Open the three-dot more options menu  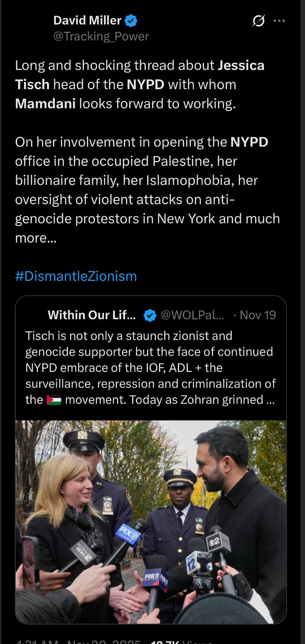coord(279,21)
